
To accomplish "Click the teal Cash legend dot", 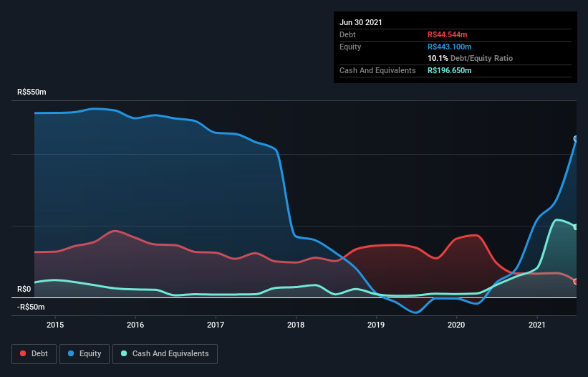I will (x=124, y=353).
